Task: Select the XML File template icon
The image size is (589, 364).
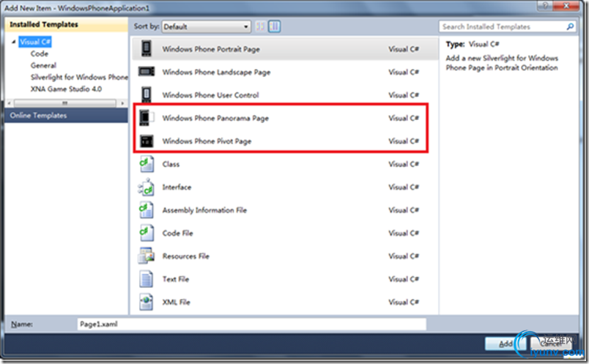Action: [146, 302]
